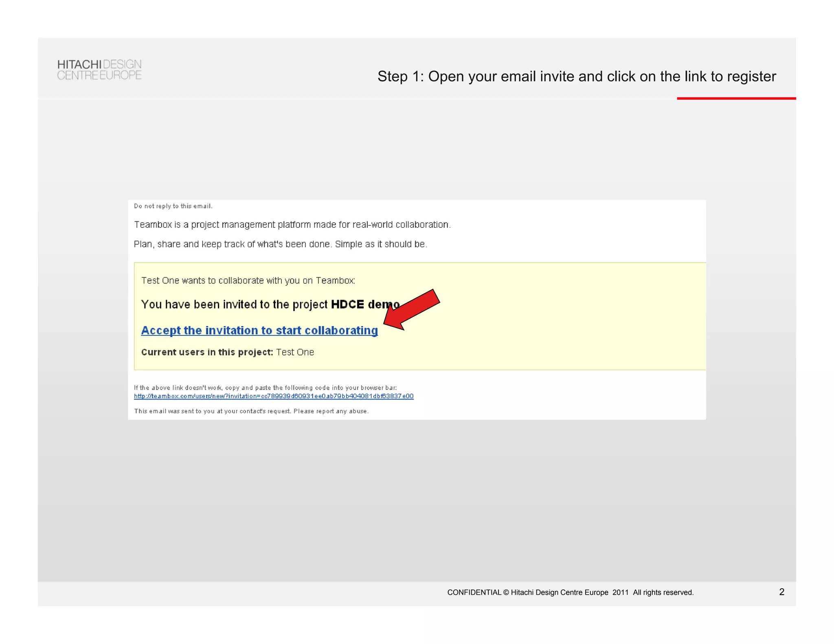
Task: Click the year 2011 in the footer
Action: pos(620,593)
